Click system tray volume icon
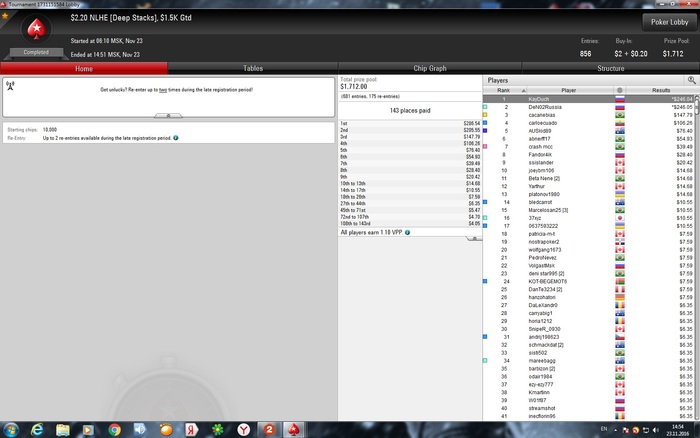Image resolution: width=700 pixels, height=438 pixels. click(x=655, y=430)
